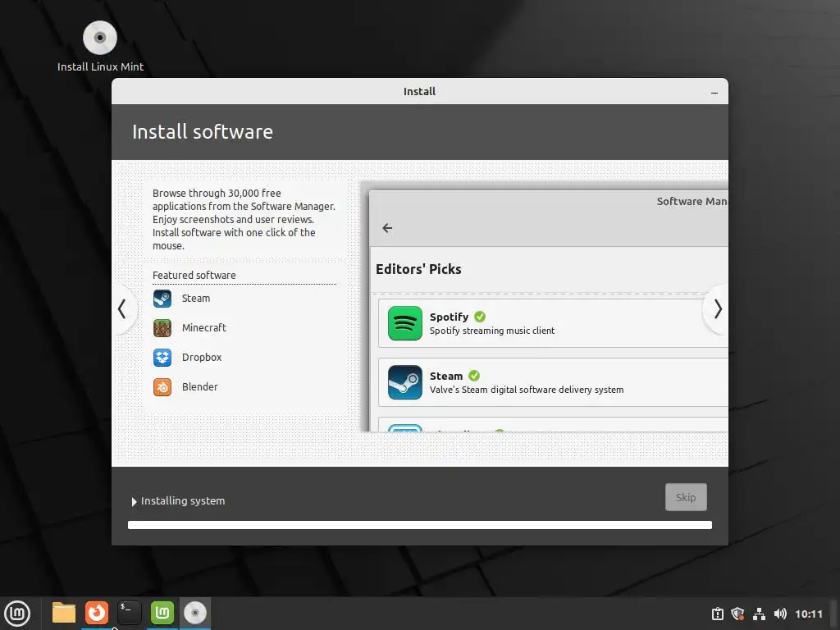Screen dimensions: 840x630
Task: Click the Browse through 30,000 free applications text
Action: 244,219
